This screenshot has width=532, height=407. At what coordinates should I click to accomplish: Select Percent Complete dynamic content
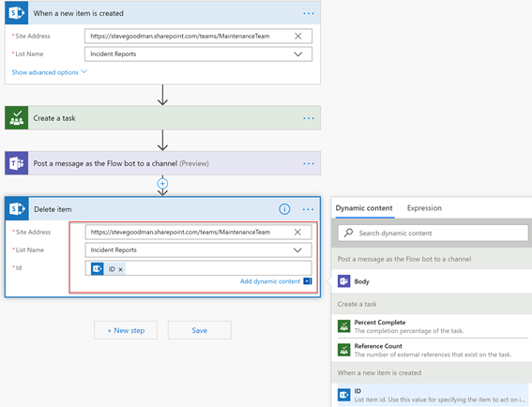click(433, 326)
